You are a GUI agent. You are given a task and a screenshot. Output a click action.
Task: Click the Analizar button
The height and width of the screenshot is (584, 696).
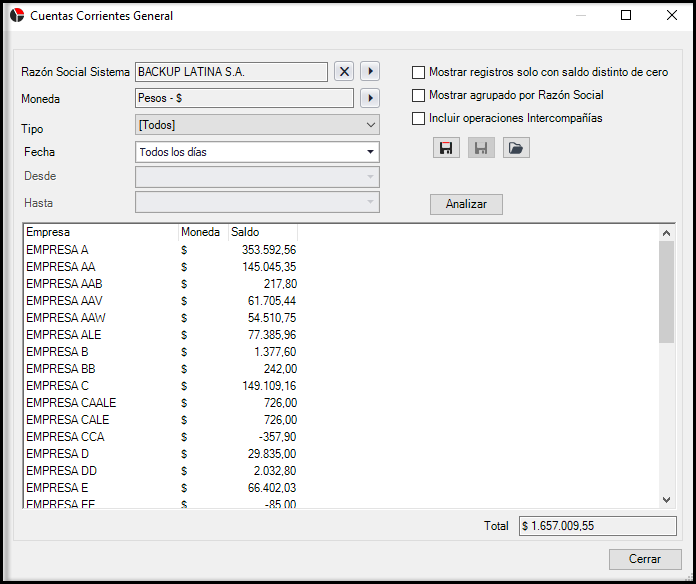pos(466,204)
